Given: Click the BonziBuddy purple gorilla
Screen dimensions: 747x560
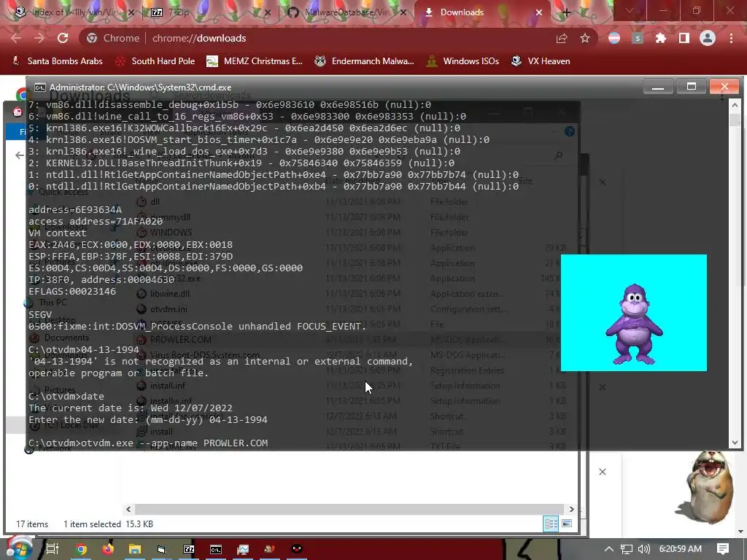Looking at the screenshot, I should pyautogui.click(x=634, y=324).
